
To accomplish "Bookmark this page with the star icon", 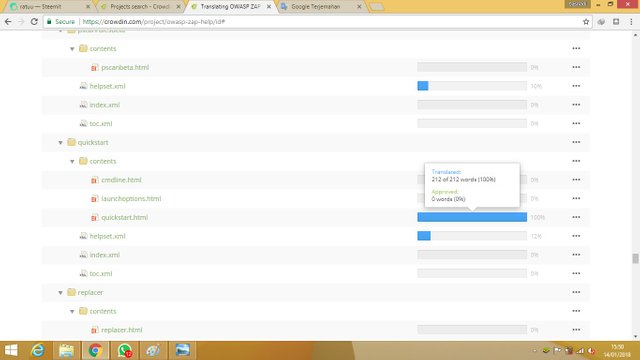I will coord(586,22).
